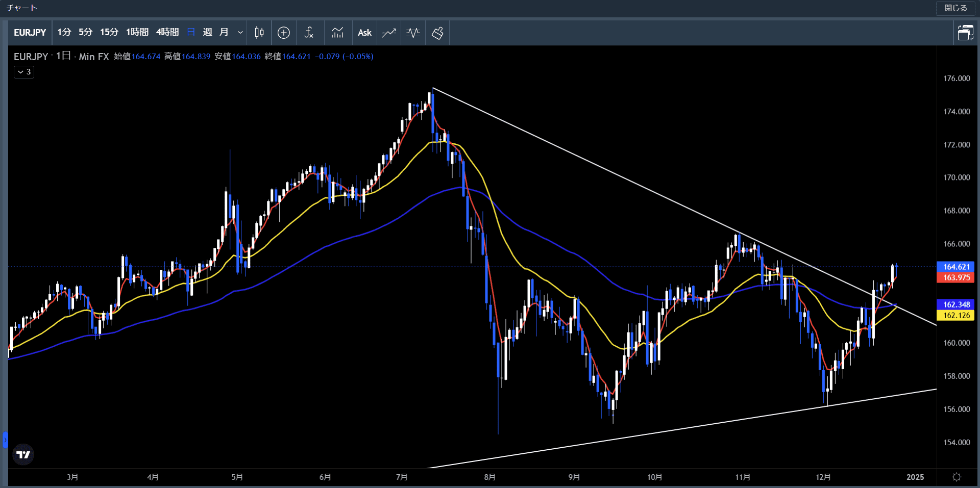Click the current price label 164.621
The width and height of the screenshot is (980, 488).
955,267
